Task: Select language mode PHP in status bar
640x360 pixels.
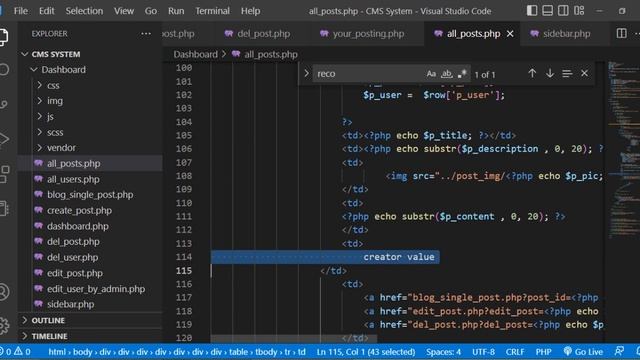Action: click(x=543, y=352)
